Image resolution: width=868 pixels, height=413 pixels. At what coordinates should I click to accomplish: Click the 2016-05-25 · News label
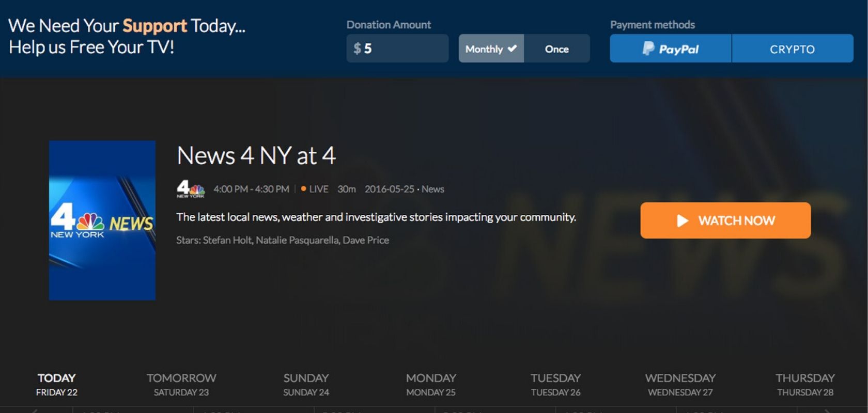tap(405, 189)
